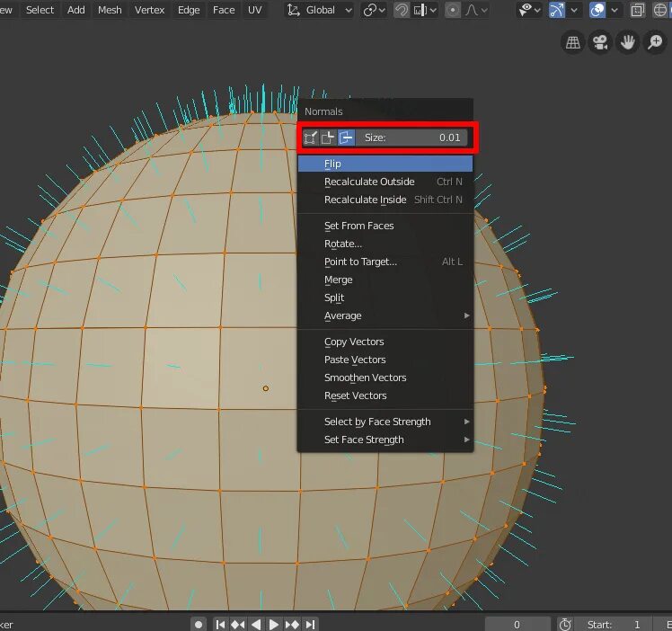This screenshot has width=672, height=631.
Task: Expand Select by Face Strength submenu
Action: pyautogui.click(x=385, y=422)
